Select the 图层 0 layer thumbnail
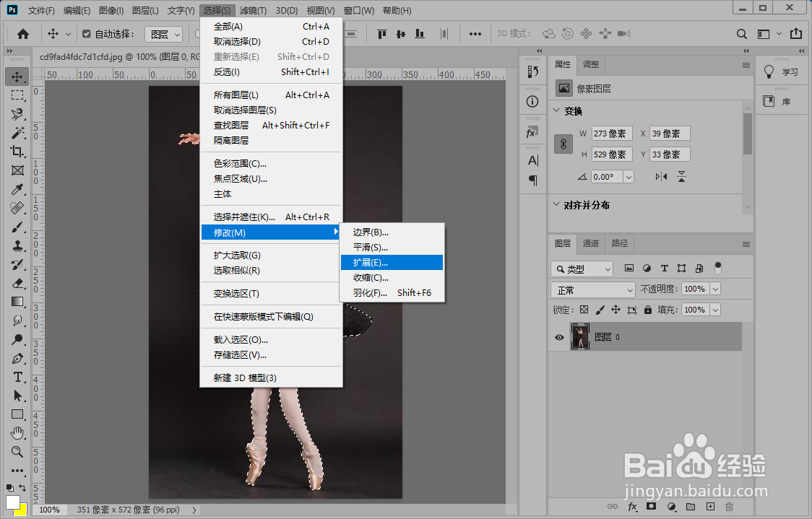Screen dimensions: 812x519 (x=580, y=337)
